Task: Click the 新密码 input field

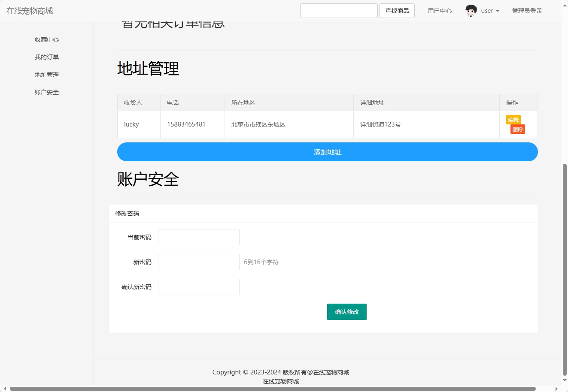Action: click(198, 262)
